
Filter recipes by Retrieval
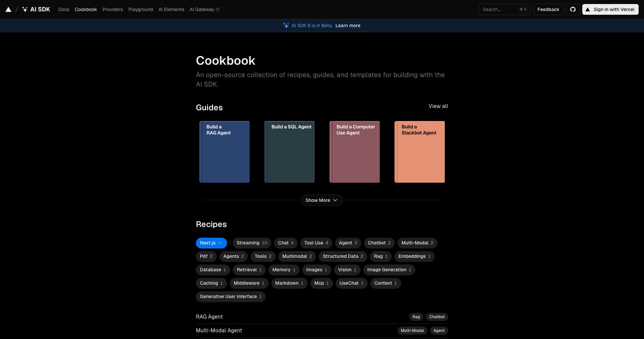249,270
